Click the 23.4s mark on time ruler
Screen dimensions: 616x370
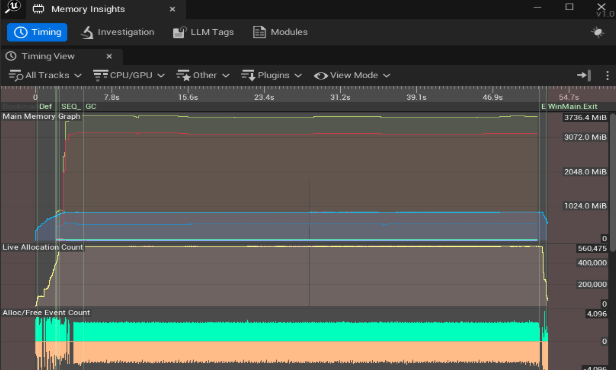264,97
